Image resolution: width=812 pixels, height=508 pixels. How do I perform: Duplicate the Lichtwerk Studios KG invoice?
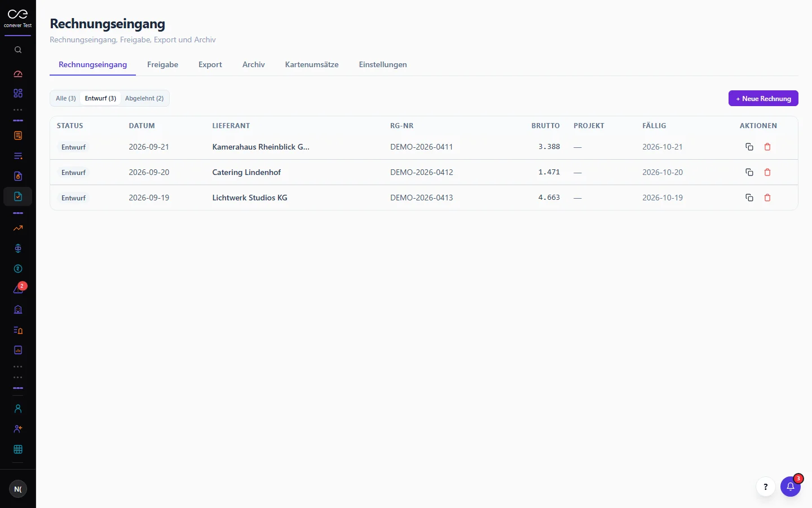click(x=749, y=198)
